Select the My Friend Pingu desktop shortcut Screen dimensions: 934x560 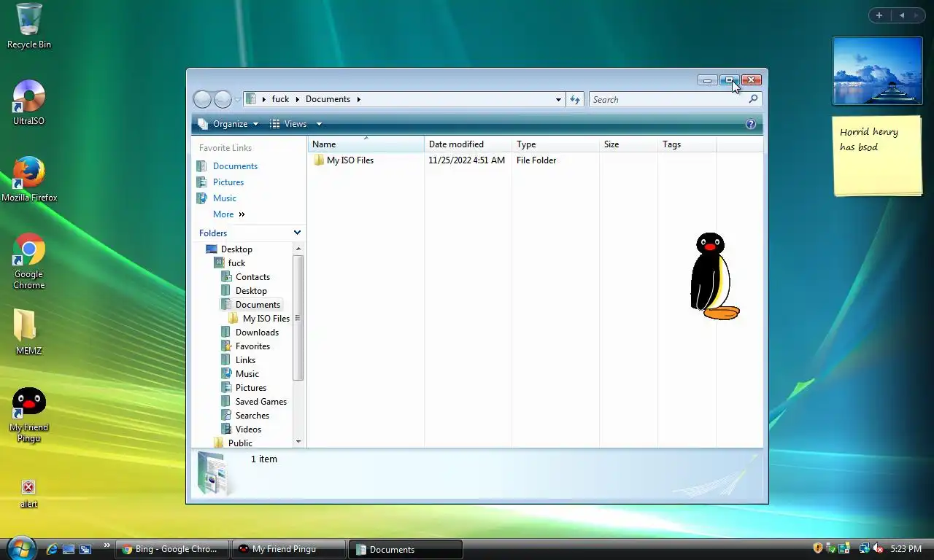[29, 415]
